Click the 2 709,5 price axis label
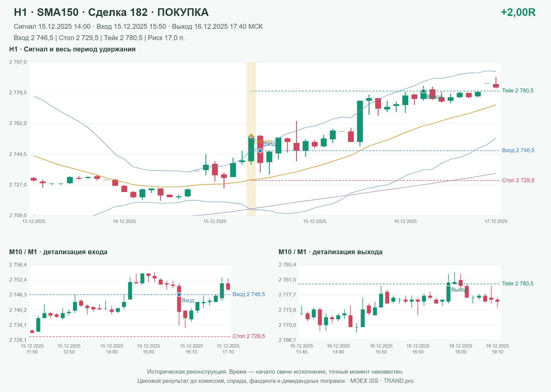 (18, 216)
